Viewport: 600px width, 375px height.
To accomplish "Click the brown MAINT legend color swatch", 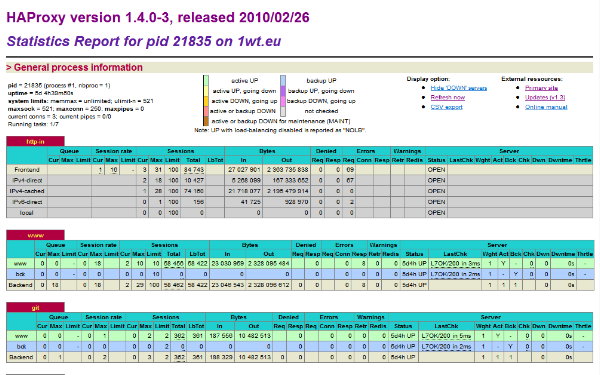I will (x=206, y=121).
